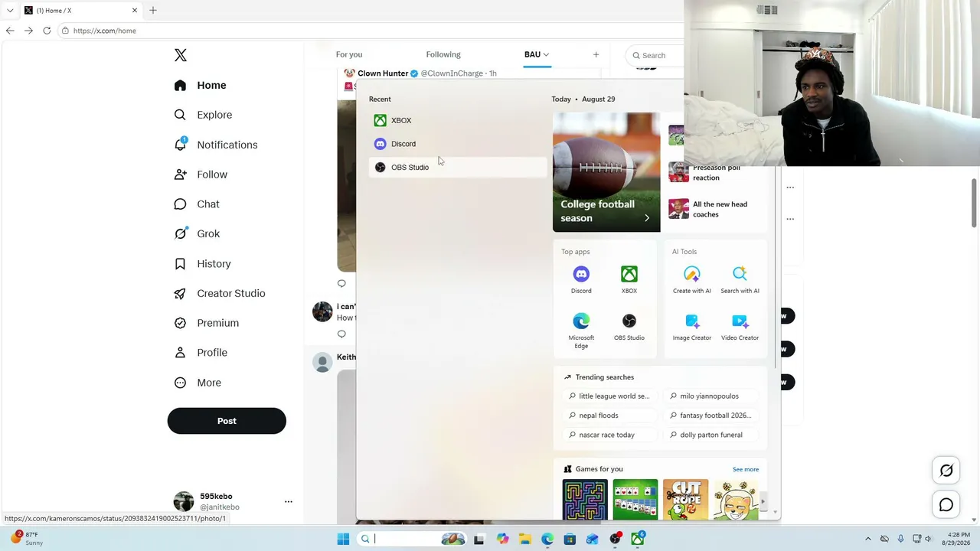The width and height of the screenshot is (980, 551).
Task: Open Discord in Top apps
Action: pos(581,279)
